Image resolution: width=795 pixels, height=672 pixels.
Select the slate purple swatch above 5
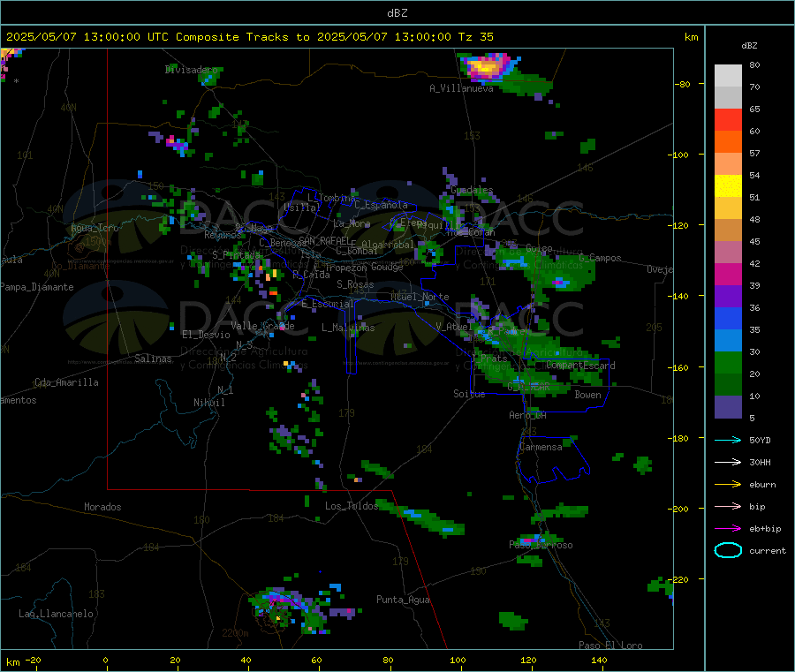728,407
